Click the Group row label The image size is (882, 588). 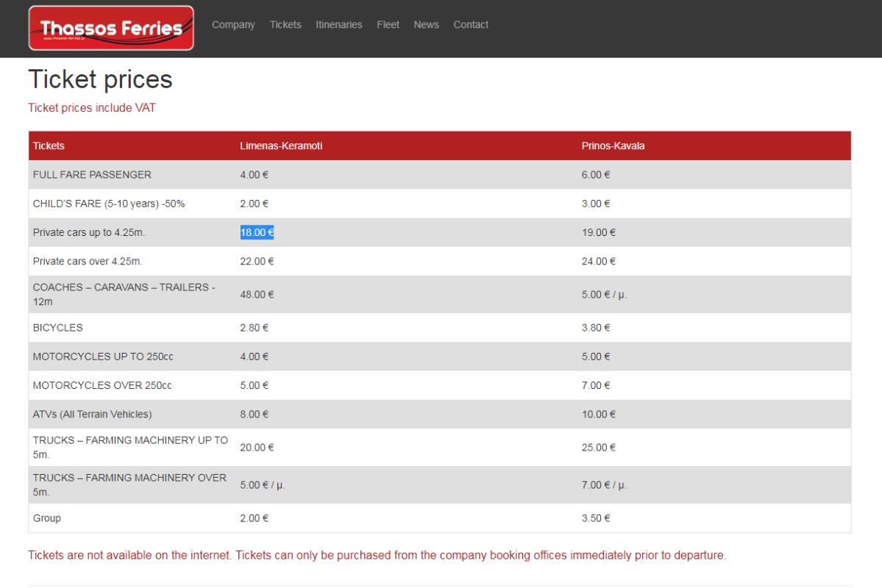(47, 518)
